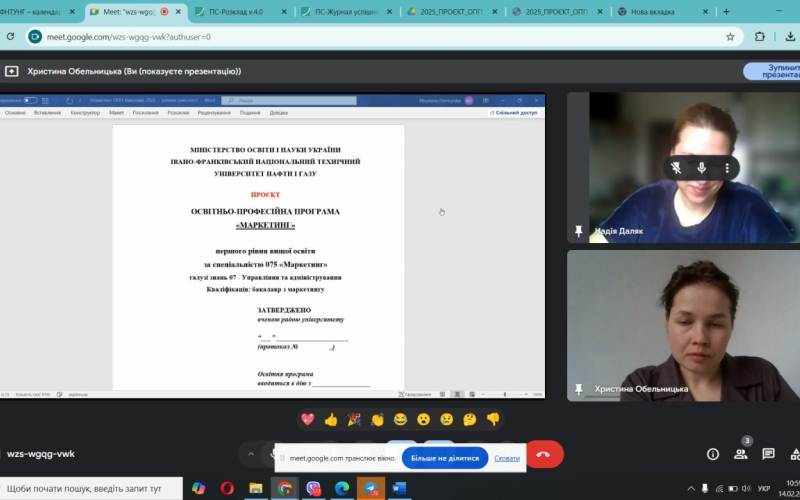Open the in-call chat panel
This screenshot has width=800, height=500.
[768, 454]
